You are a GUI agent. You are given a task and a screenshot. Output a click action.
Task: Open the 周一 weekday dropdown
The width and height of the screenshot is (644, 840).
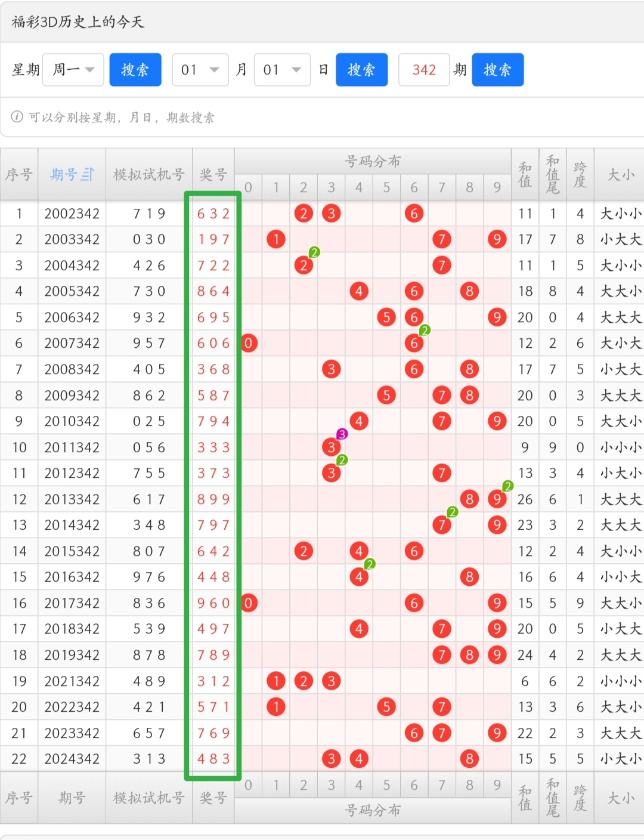click(73, 70)
